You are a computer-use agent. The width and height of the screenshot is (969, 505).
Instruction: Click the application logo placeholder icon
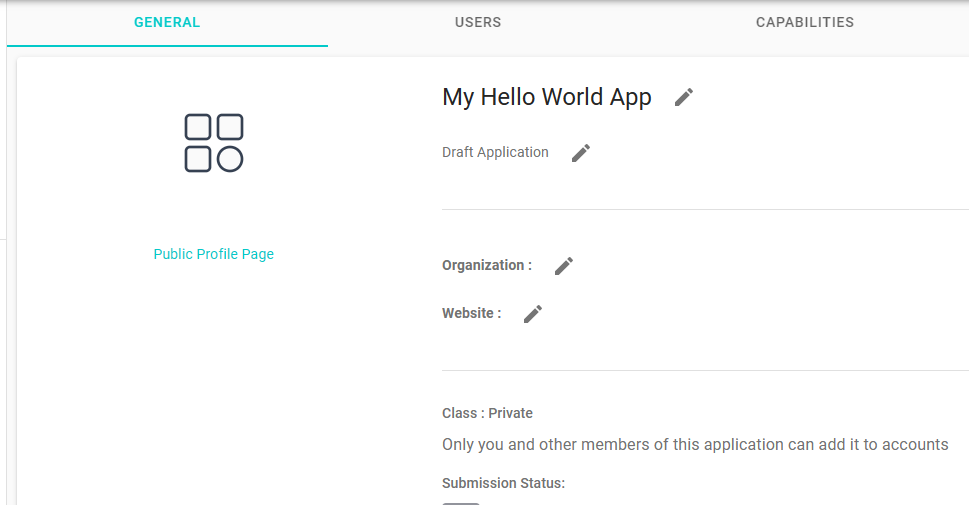214,143
